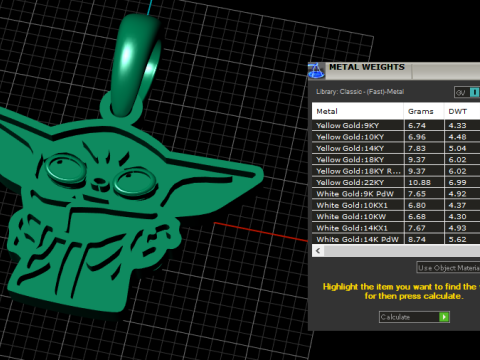Select the Yellow Gold:9KY row
The width and height of the screenshot is (480, 360).
(396, 125)
